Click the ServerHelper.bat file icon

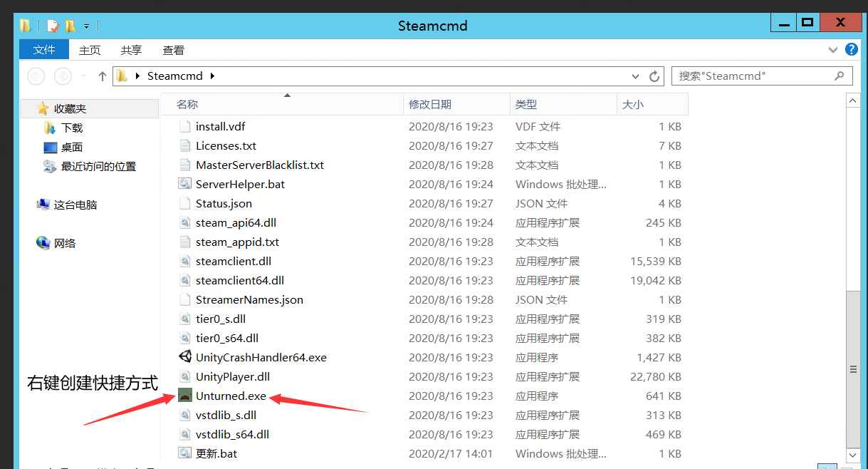(x=185, y=185)
